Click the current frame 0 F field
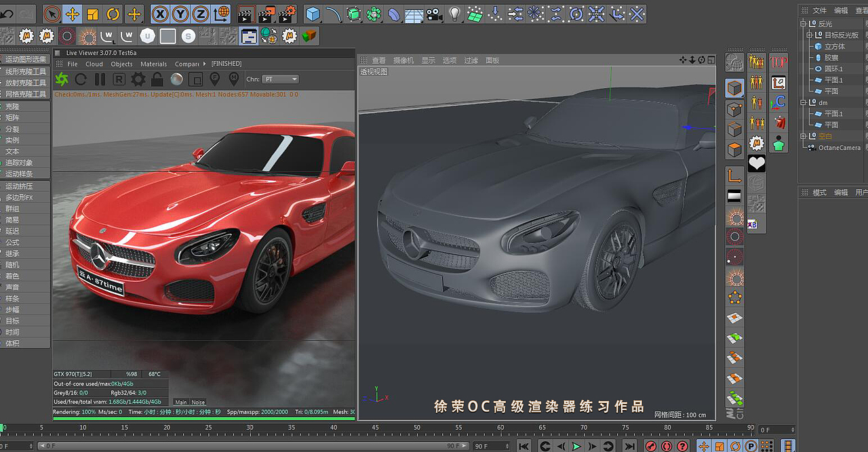 click(776, 430)
